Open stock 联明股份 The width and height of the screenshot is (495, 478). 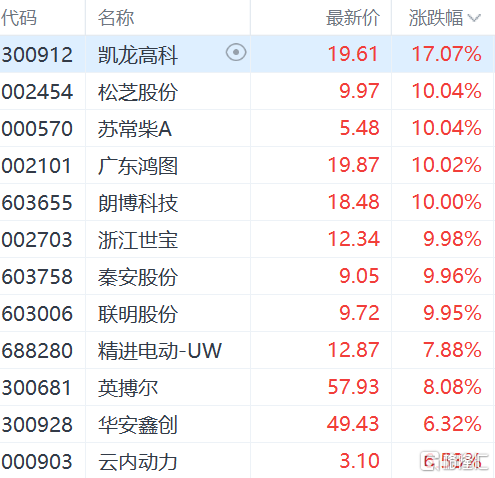pos(138,314)
